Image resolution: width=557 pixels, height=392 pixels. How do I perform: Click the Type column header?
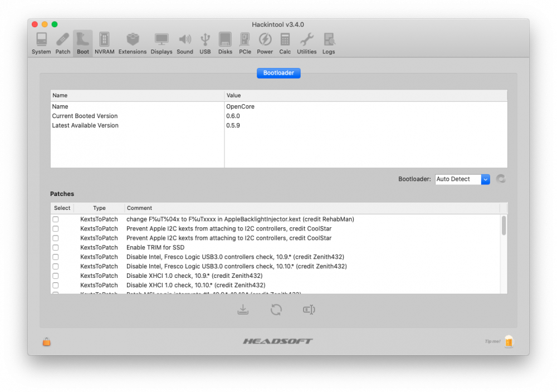click(99, 208)
